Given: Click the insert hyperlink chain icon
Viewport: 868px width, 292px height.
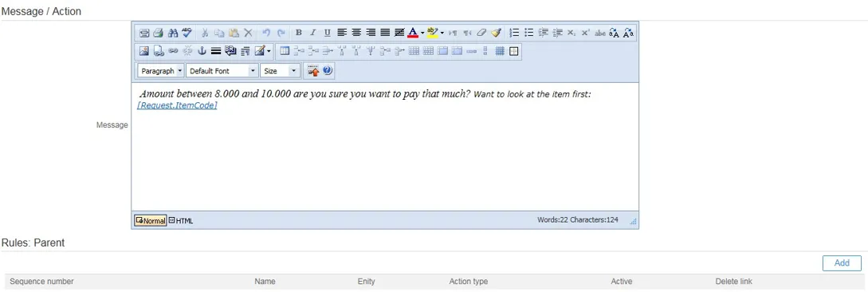Looking at the screenshot, I should 173,51.
